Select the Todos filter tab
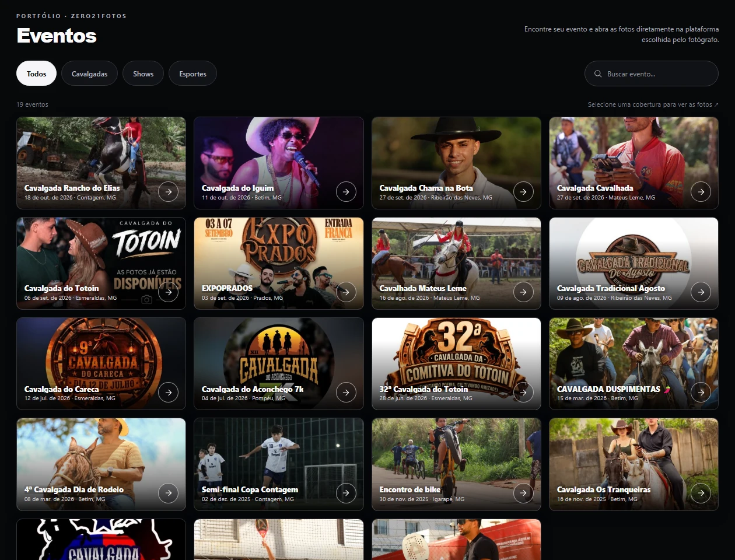735x560 pixels. (36, 73)
